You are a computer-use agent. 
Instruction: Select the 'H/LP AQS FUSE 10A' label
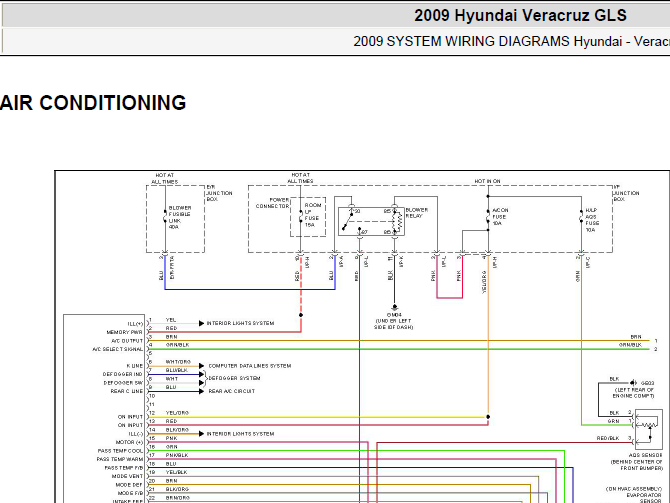tap(592, 220)
